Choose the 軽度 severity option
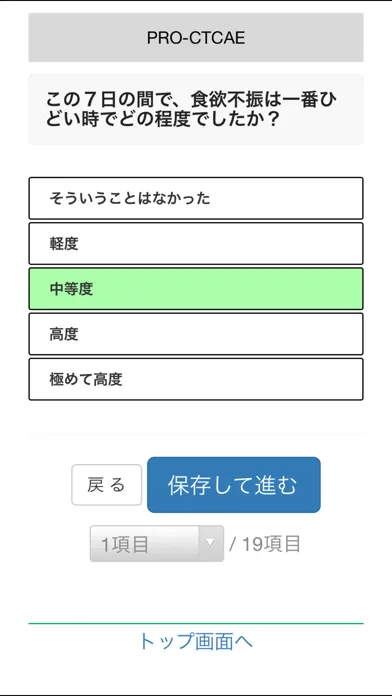 click(196, 243)
